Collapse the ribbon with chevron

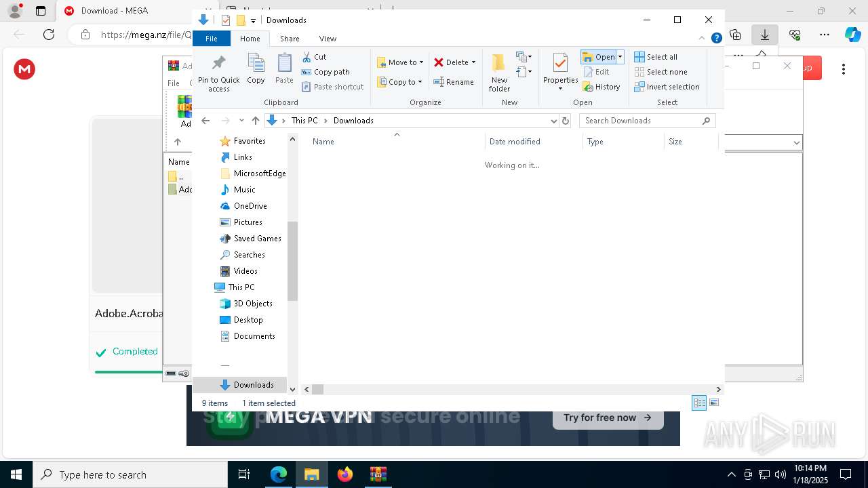(702, 39)
